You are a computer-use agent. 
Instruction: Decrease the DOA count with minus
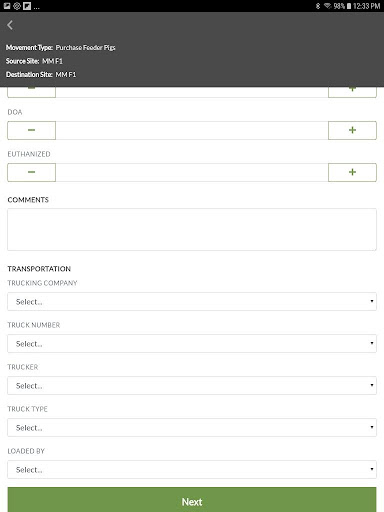tap(31, 130)
